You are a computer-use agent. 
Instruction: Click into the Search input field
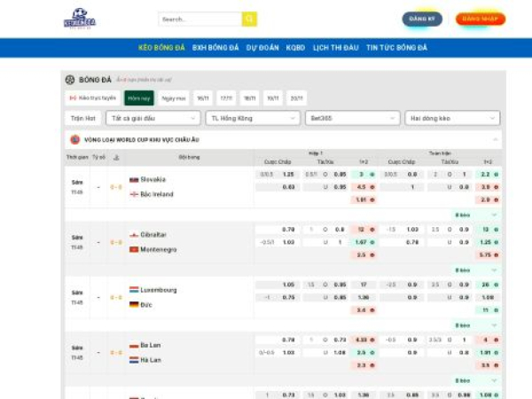point(200,19)
